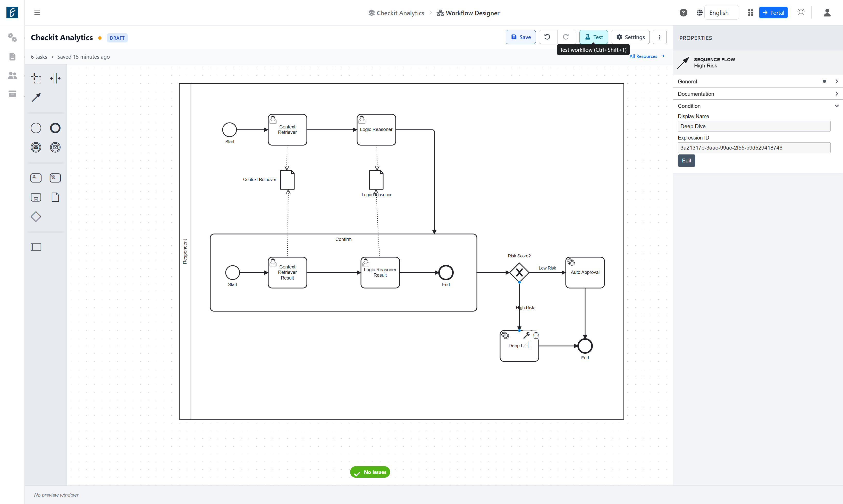This screenshot has width=843, height=504.
Task: Follow the All Resources link
Action: pyautogui.click(x=647, y=56)
